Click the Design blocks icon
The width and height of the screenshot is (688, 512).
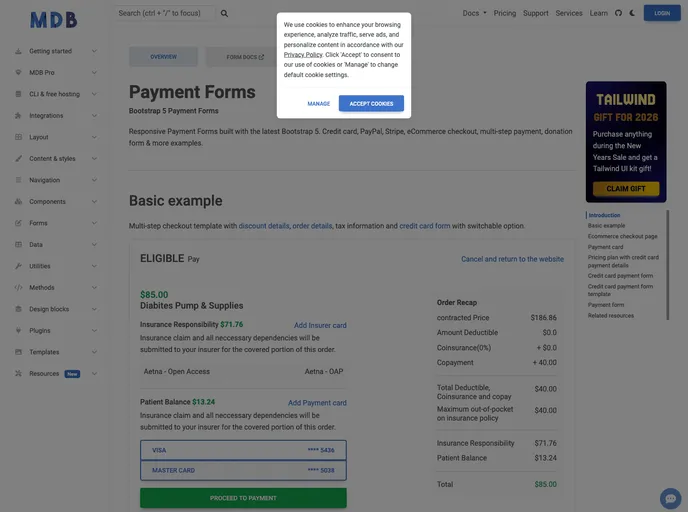18,309
